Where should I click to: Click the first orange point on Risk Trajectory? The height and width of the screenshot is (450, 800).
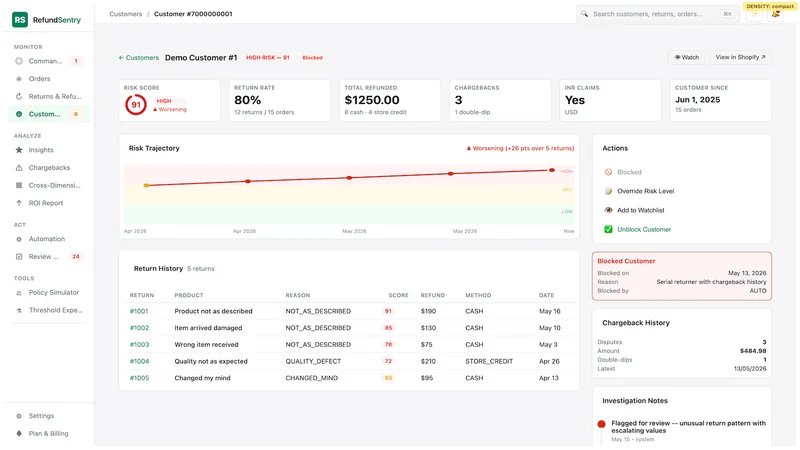[x=146, y=186]
